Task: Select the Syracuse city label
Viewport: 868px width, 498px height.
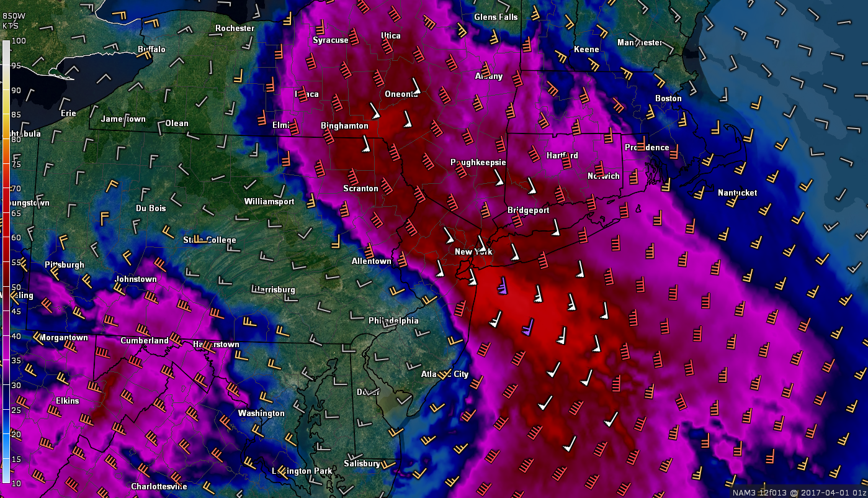Action: (x=330, y=40)
